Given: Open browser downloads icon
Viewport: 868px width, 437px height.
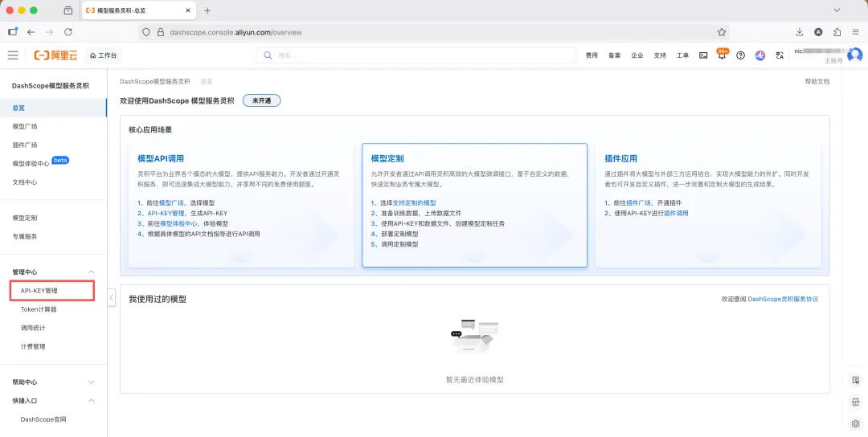Looking at the screenshot, I should click(x=800, y=32).
